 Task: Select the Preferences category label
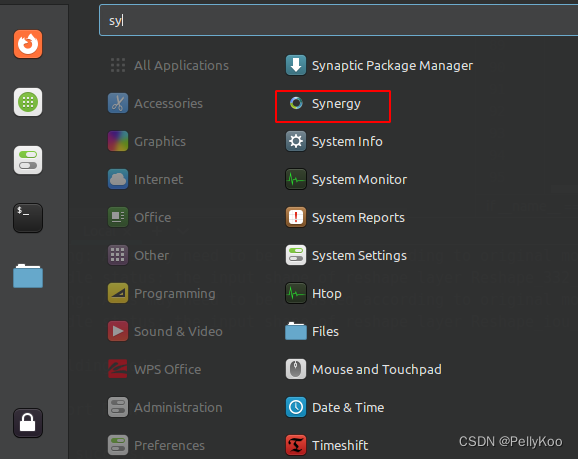(x=170, y=445)
